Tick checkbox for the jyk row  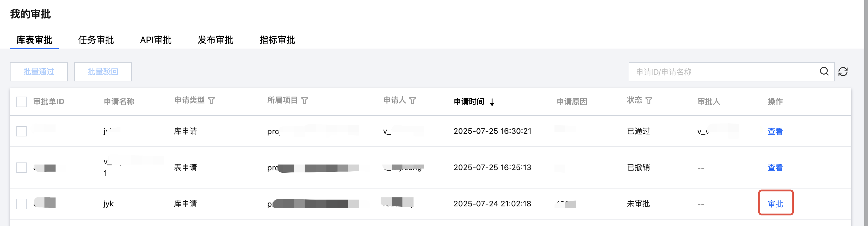(22, 204)
